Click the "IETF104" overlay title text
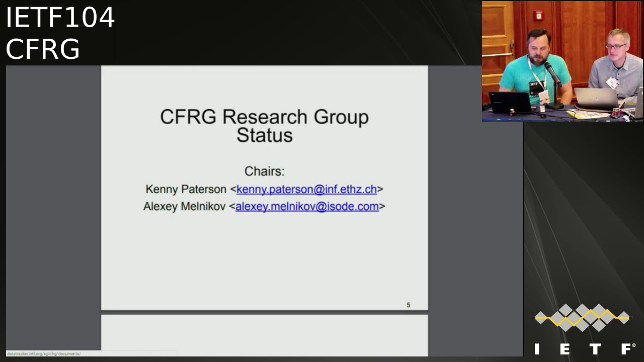 (x=60, y=18)
